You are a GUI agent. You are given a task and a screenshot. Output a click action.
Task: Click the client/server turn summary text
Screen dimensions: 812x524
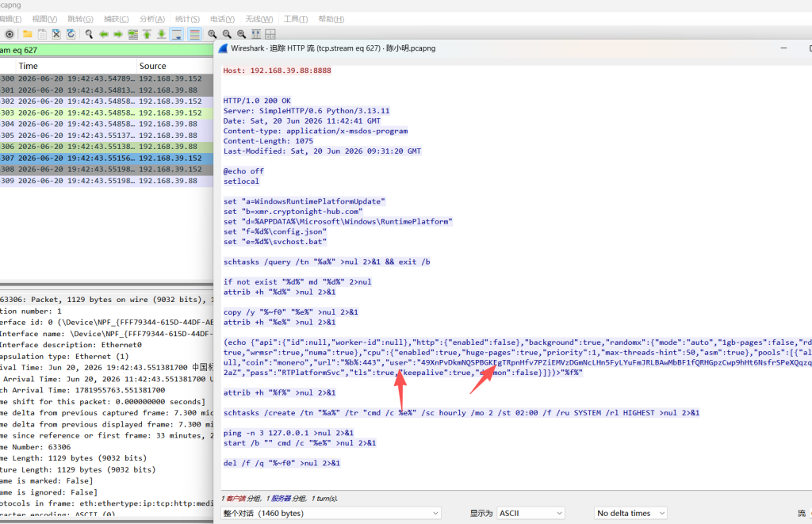(280, 499)
